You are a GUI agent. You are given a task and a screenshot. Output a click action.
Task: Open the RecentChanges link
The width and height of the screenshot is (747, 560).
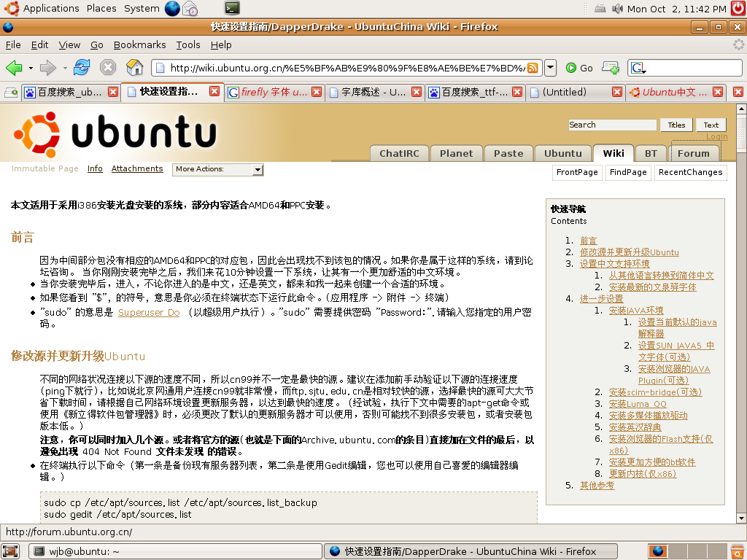pyautogui.click(x=690, y=172)
